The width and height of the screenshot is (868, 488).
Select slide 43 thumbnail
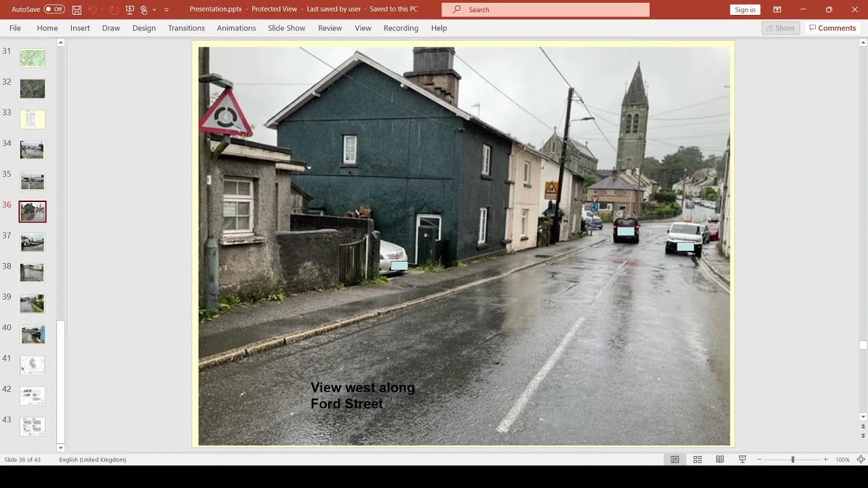click(33, 426)
